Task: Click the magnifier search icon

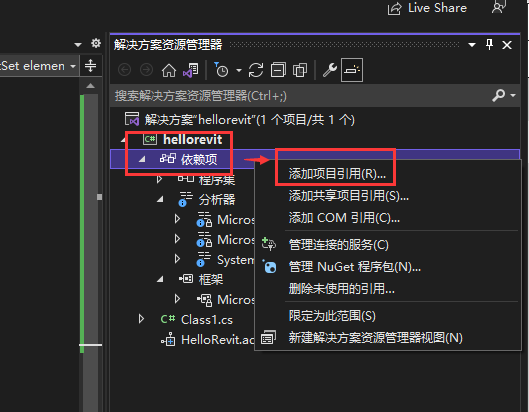Action: [498, 95]
